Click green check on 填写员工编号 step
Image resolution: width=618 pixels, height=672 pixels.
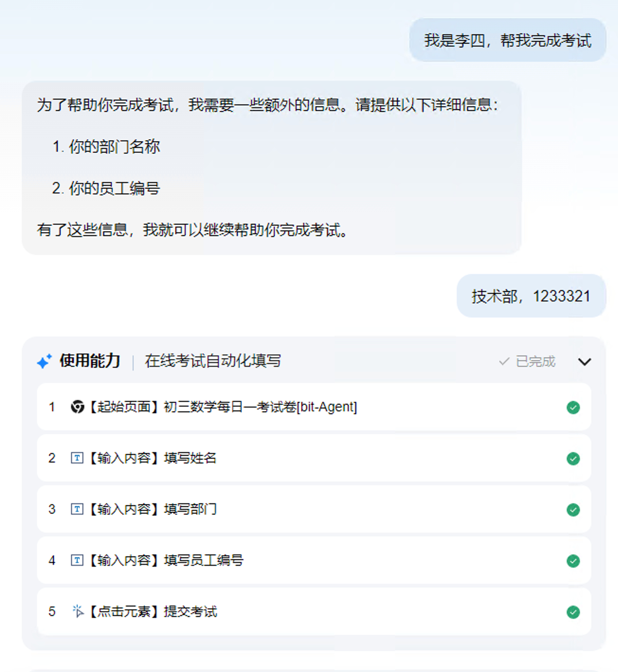pyautogui.click(x=573, y=561)
